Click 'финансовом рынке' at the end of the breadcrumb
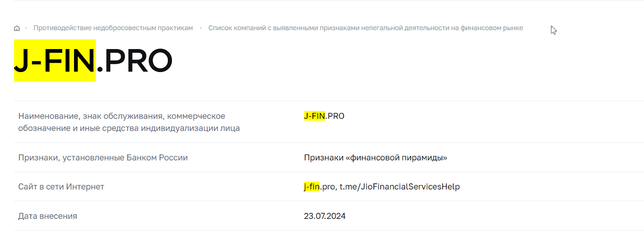Screen dimensions: 644x251 pyautogui.click(x=492, y=28)
